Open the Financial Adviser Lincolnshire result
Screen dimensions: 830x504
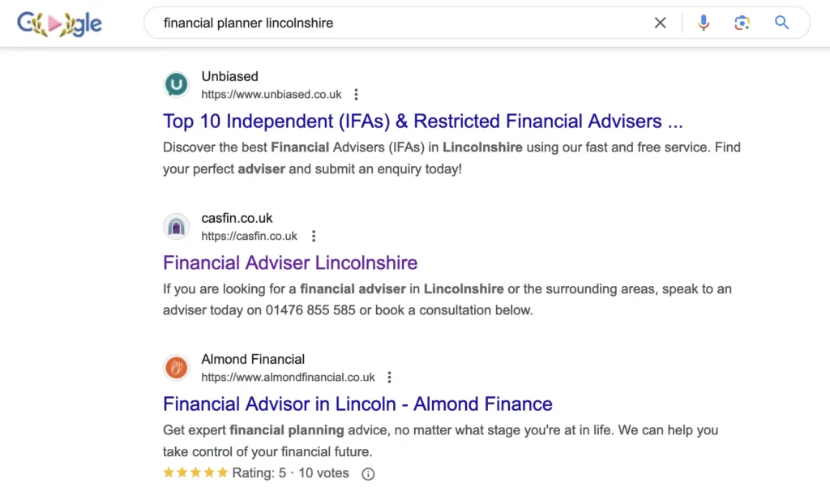(289, 263)
